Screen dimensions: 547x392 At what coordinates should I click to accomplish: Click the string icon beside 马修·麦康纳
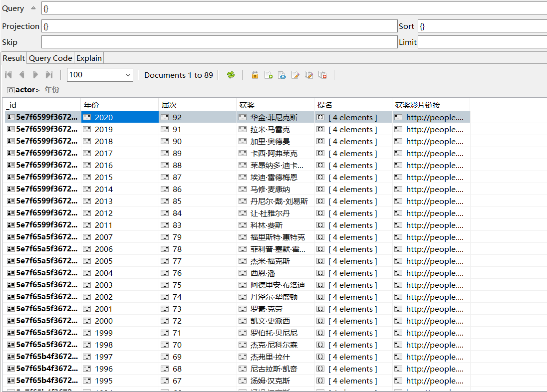pos(243,189)
